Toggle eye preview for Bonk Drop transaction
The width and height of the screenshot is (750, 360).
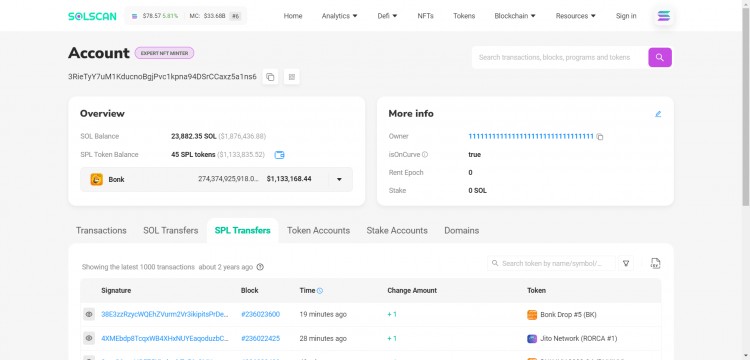pos(89,315)
